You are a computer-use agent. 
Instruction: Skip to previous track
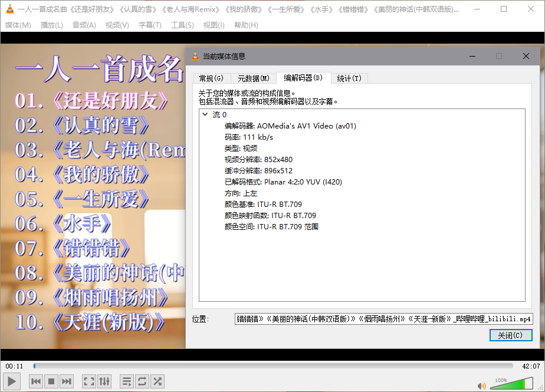pyautogui.click(x=36, y=381)
